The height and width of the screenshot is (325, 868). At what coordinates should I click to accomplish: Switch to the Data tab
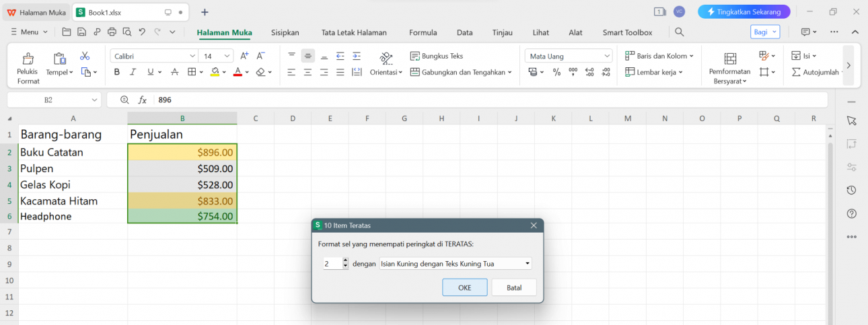click(464, 32)
